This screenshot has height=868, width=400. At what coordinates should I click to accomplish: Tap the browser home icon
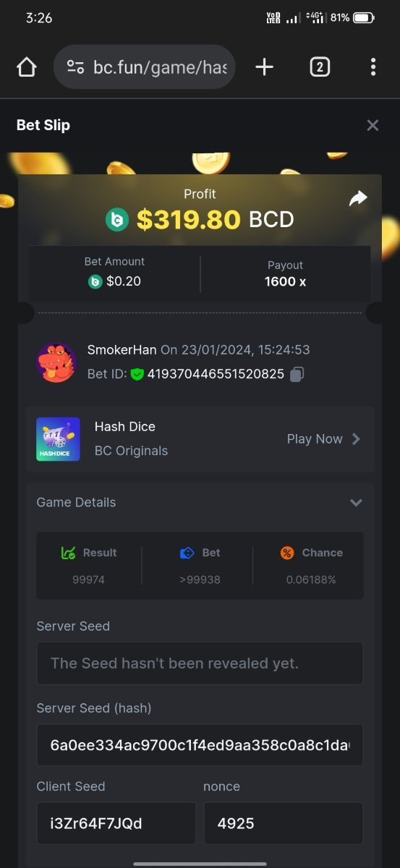point(27,67)
